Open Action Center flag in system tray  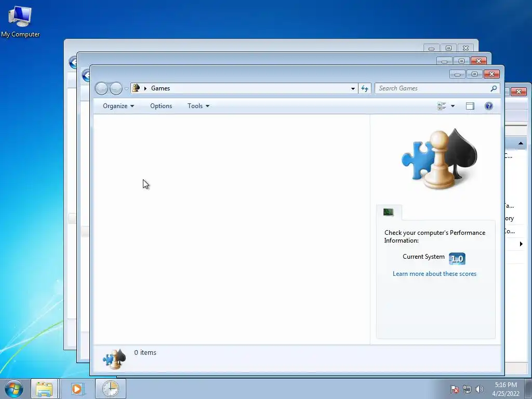click(455, 389)
